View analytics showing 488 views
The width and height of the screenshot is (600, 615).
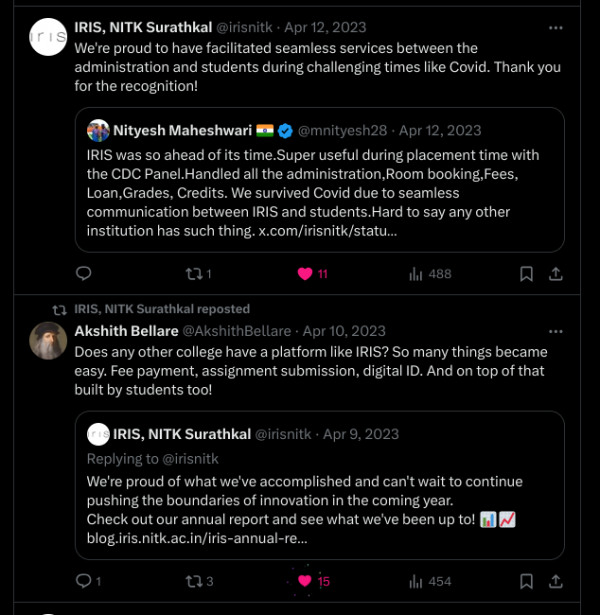click(x=417, y=274)
